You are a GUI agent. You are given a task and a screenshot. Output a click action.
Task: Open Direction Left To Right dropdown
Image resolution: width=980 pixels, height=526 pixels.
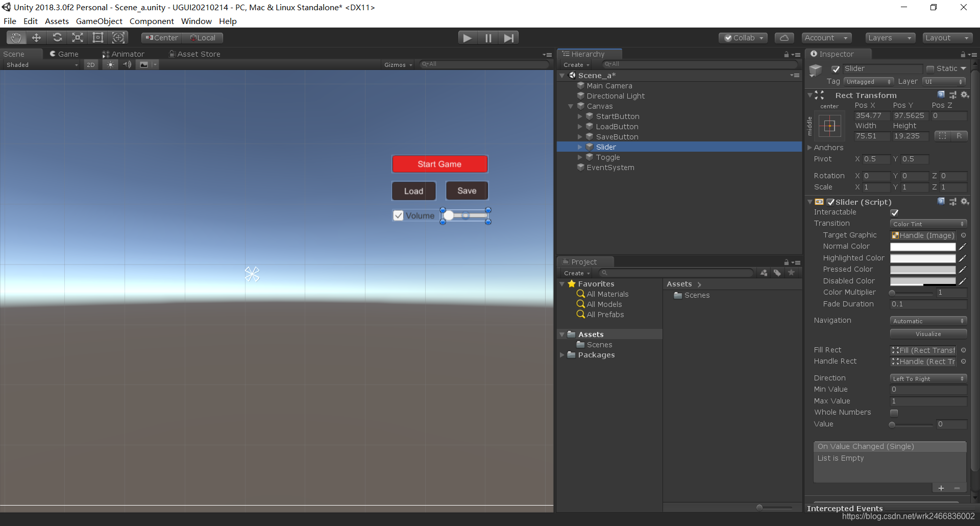[928, 379]
